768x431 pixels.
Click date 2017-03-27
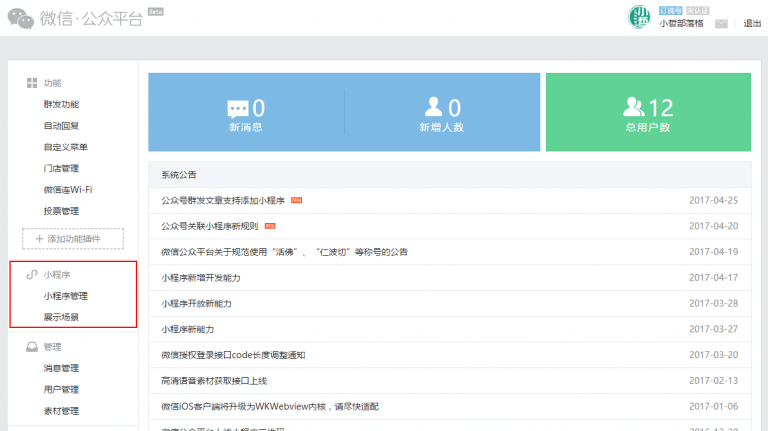[713, 329]
